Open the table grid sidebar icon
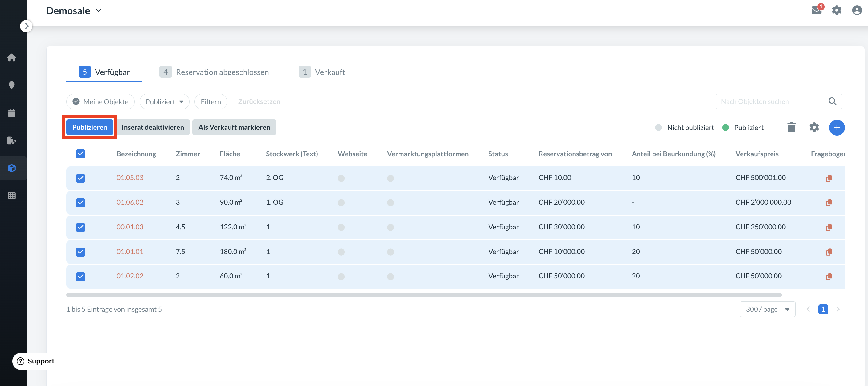This screenshot has height=386, width=868. (x=12, y=195)
